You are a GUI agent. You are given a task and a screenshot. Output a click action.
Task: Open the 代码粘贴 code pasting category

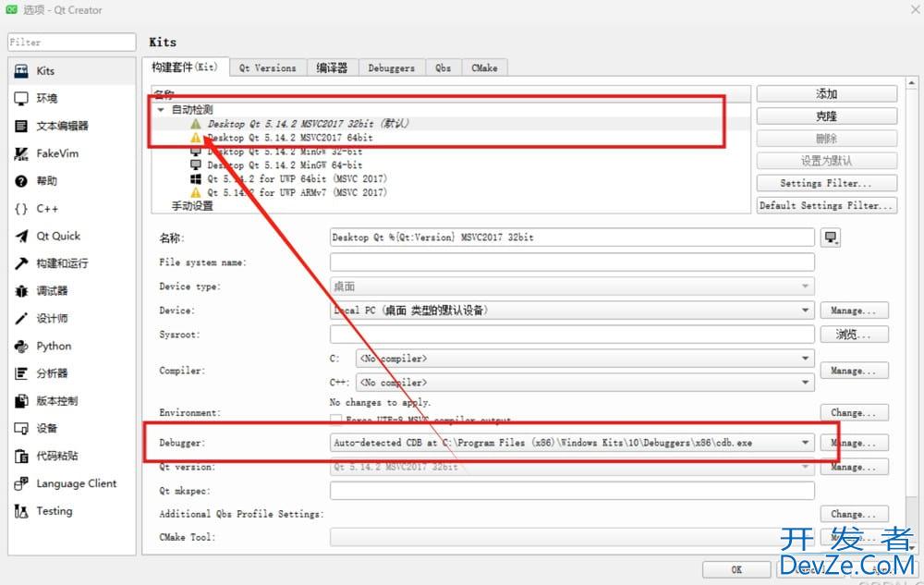click(x=72, y=456)
